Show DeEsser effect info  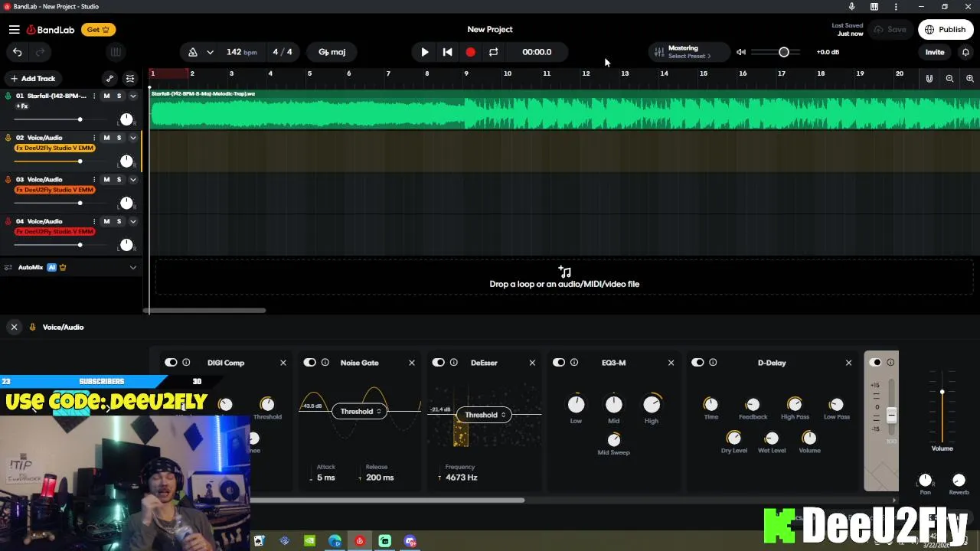pos(453,363)
